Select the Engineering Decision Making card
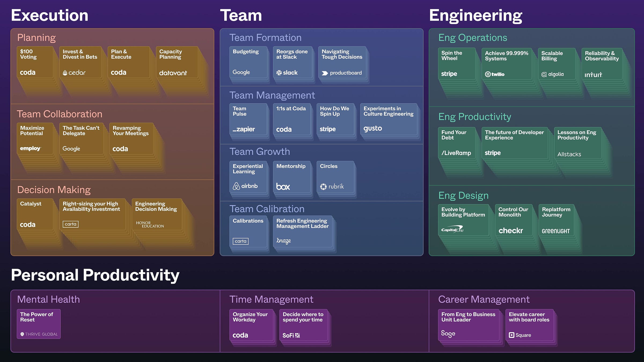The height and width of the screenshot is (362, 644). pyautogui.click(x=157, y=214)
